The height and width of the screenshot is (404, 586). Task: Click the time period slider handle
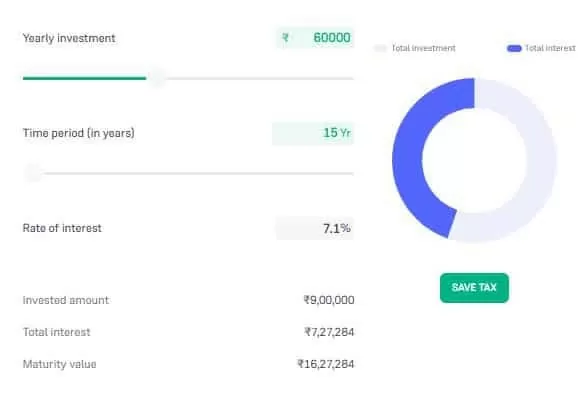coord(33,173)
